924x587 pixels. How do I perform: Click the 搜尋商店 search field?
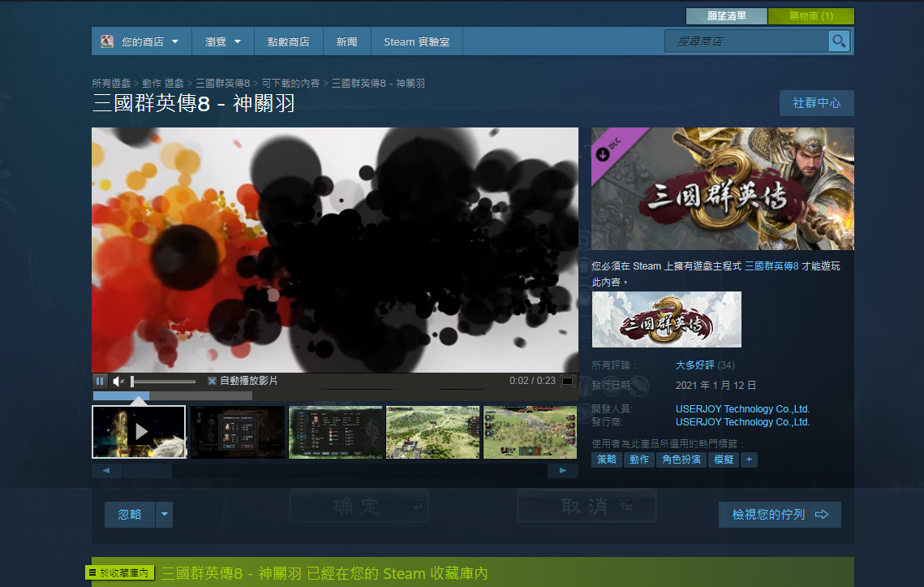[x=746, y=41]
